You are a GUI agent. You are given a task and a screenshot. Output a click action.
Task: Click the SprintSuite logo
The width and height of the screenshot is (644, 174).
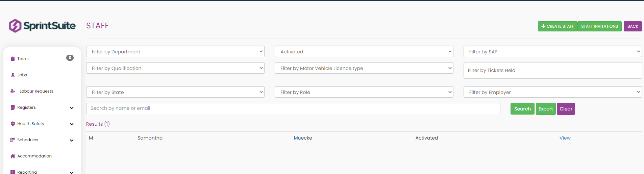click(42, 26)
